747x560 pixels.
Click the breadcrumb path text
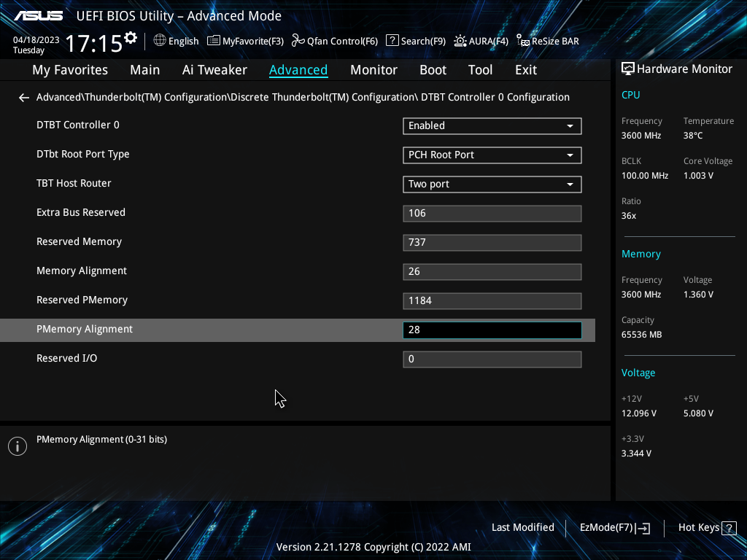pos(303,97)
